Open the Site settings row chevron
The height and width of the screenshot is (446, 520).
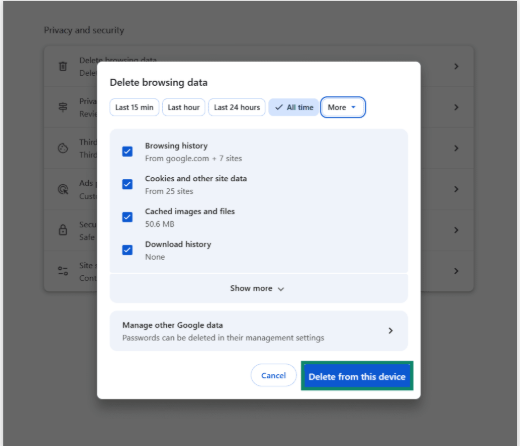point(456,271)
